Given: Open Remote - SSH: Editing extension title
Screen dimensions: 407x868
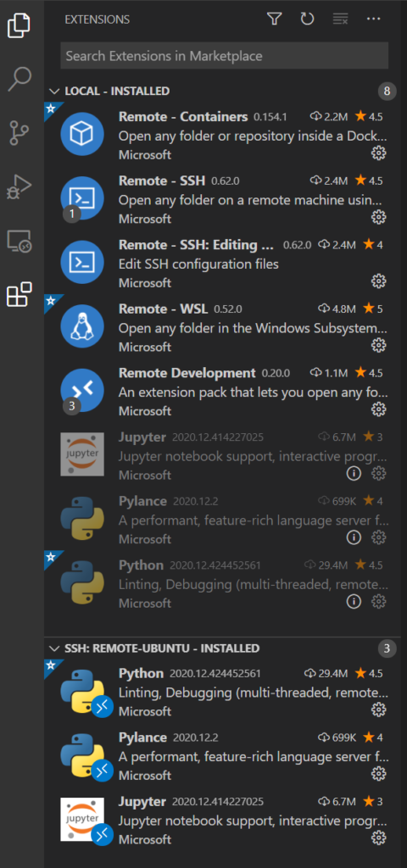Looking at the screenshot, I should click(x=197, y=245).
